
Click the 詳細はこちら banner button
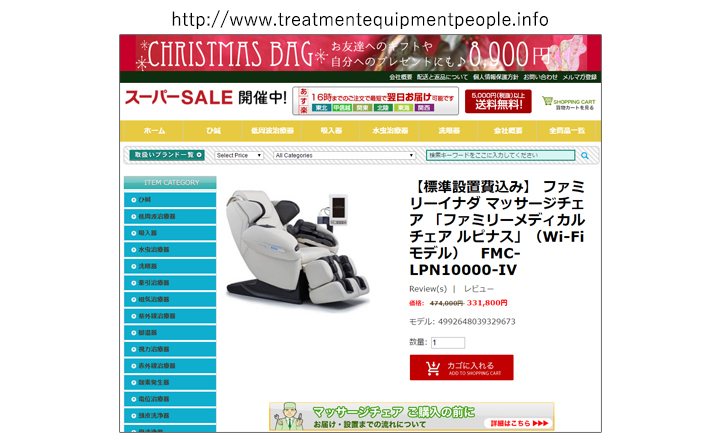(x=519, y=423)
